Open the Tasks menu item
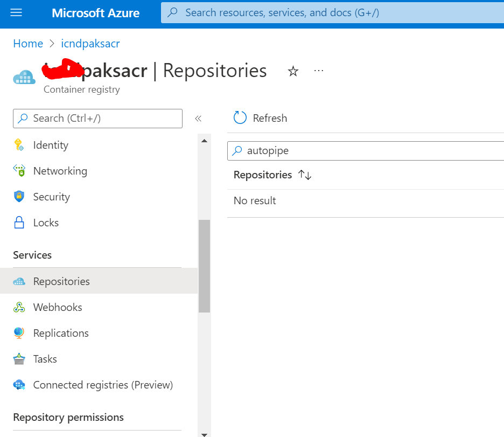 tap(99, 359)
